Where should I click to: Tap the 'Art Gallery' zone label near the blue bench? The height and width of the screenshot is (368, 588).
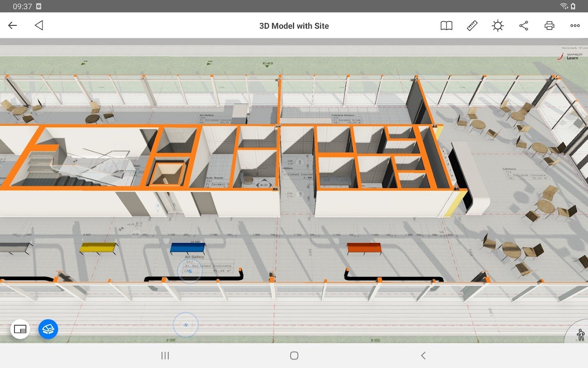click(x=194, y=257)
